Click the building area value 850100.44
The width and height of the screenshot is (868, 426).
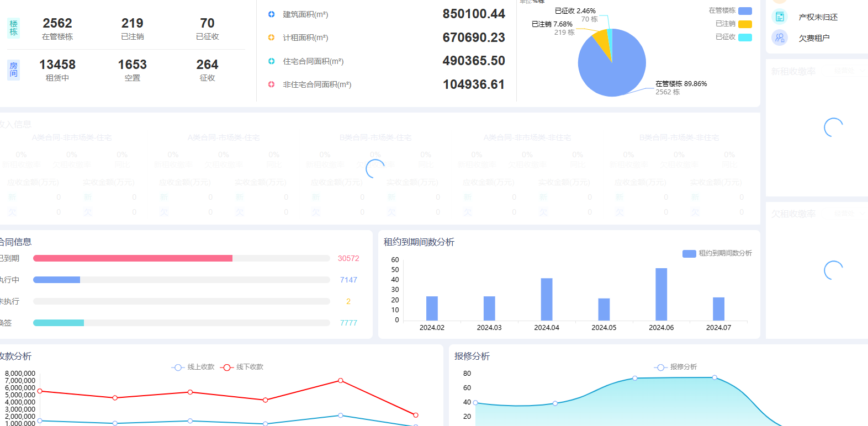474,14
